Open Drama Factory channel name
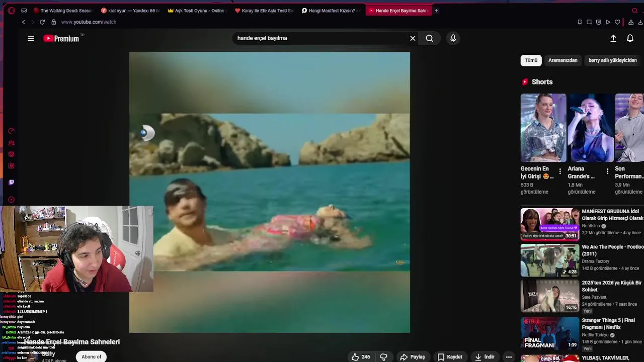The height and width of the screenshot is (362, 644). click(596, 261)
